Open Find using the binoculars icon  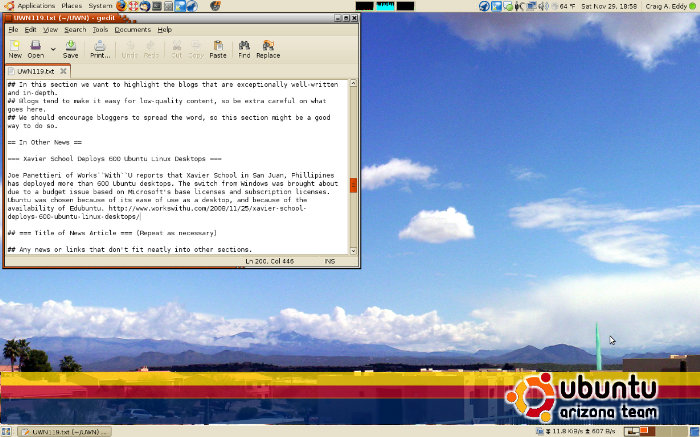(x=245, y=49)
